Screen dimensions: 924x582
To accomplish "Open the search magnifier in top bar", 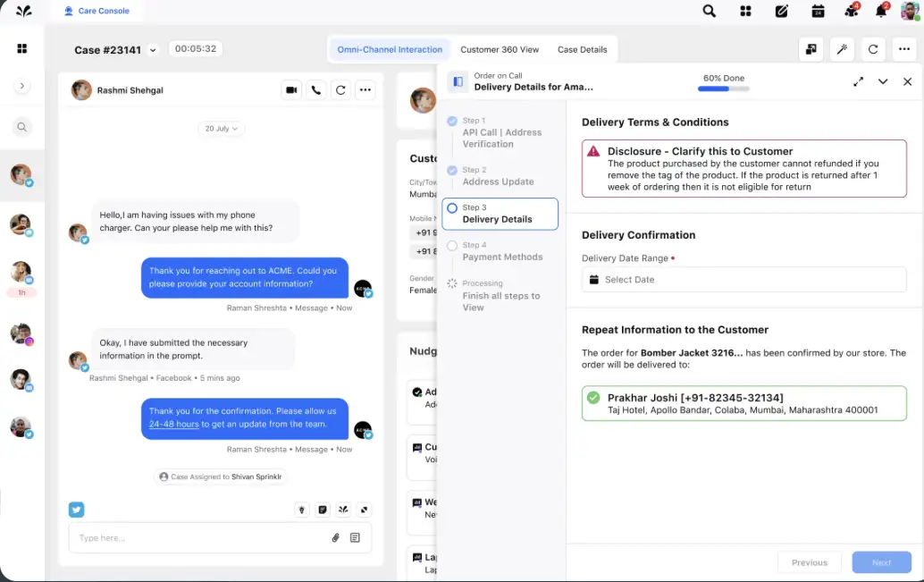I will (x=709, y=12).
